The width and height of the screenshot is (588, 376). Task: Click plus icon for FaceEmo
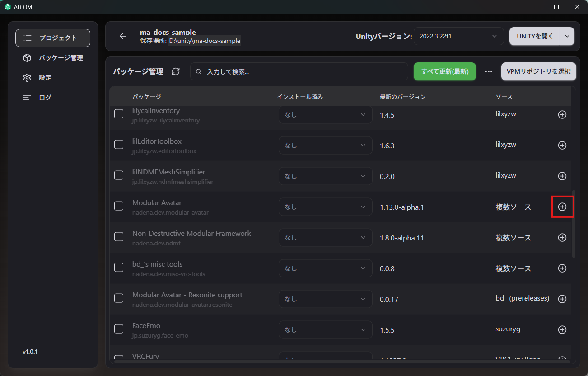pyautogui.click(x=562, y=329)
